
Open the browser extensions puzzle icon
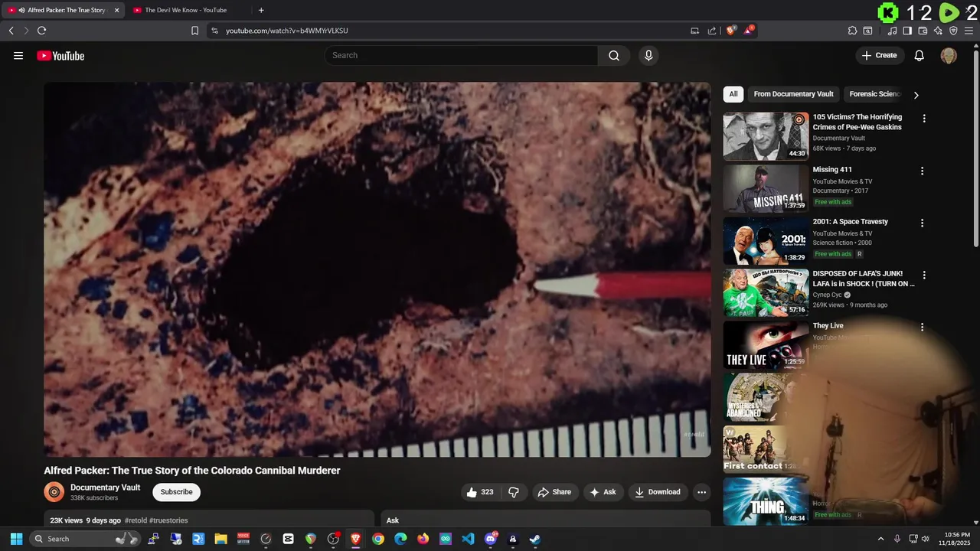[x=852, y=31]
